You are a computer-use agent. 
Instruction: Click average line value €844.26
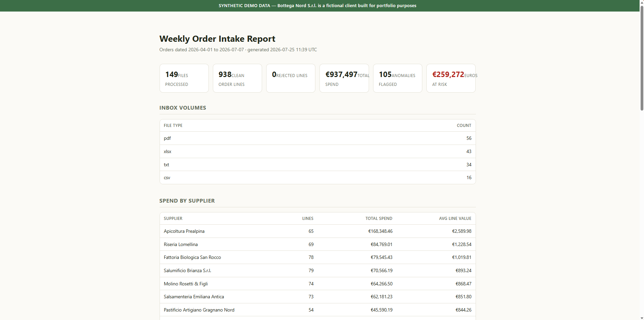click(463, 310)
